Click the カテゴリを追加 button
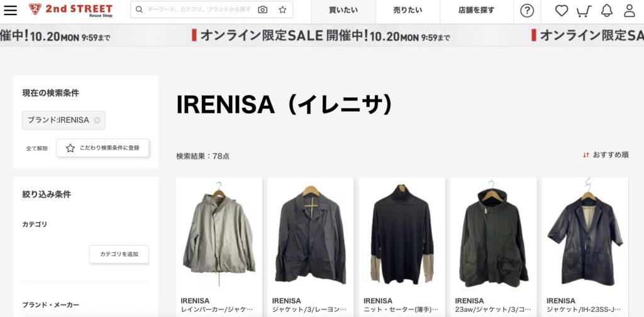Viewport: 644px width, 317px height. click(x=119, y=254)
